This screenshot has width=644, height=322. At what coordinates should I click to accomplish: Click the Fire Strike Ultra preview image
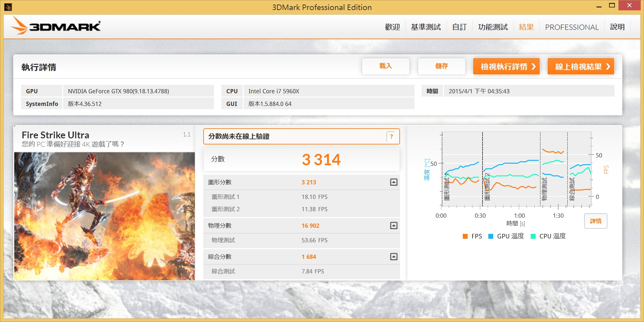tap(105, 216)
